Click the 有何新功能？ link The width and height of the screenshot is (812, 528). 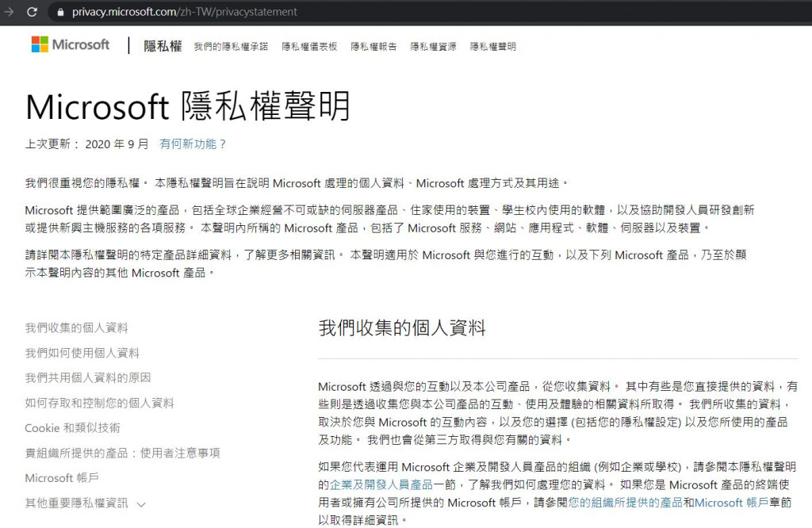(x=193, y=144)
